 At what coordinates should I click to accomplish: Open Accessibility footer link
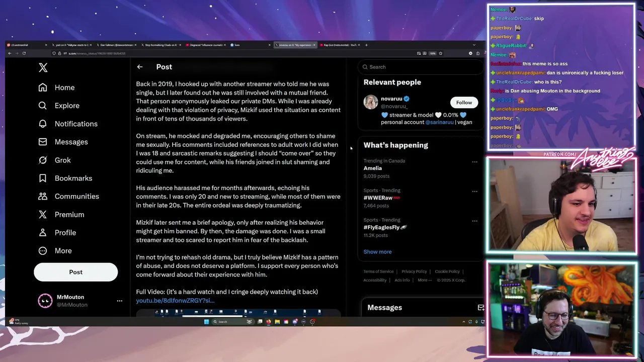(375, 280)
